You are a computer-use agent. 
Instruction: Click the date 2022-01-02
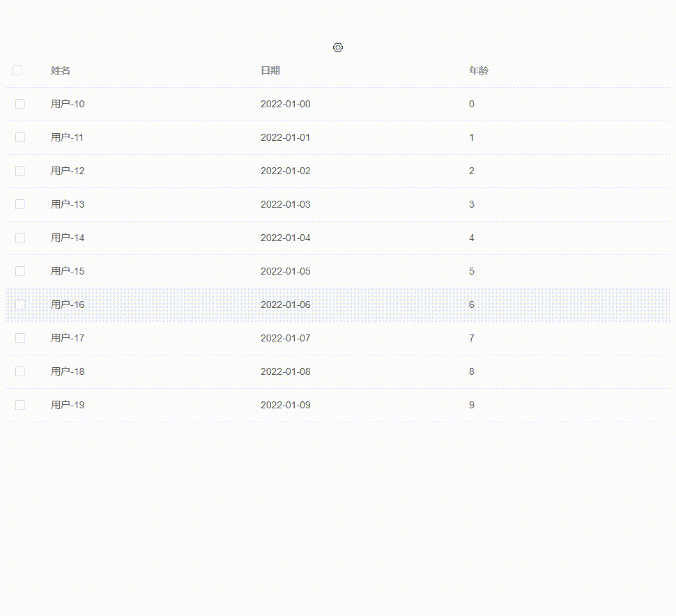[x=286, y=171]
